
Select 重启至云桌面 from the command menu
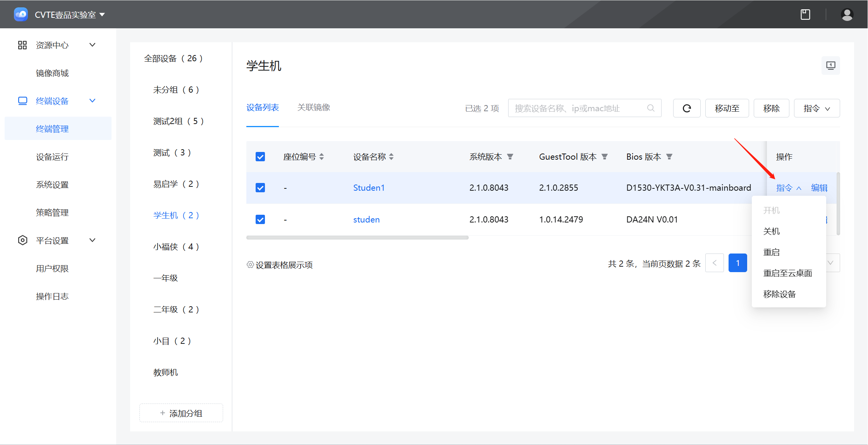[x=789, y=273]
